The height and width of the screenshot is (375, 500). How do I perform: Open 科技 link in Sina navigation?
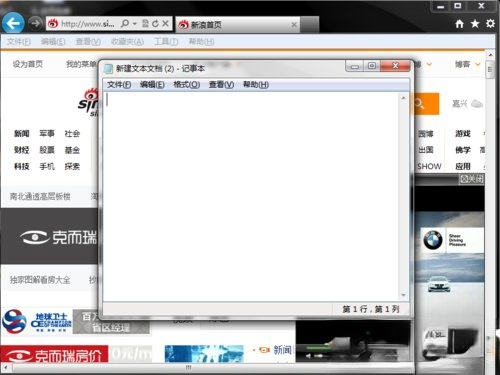point(22,166)
